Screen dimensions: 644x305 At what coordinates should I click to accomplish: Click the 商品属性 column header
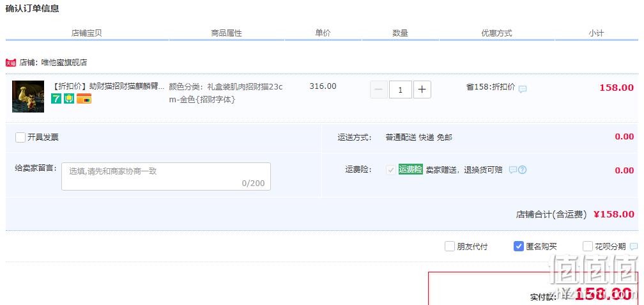[226, 33]
